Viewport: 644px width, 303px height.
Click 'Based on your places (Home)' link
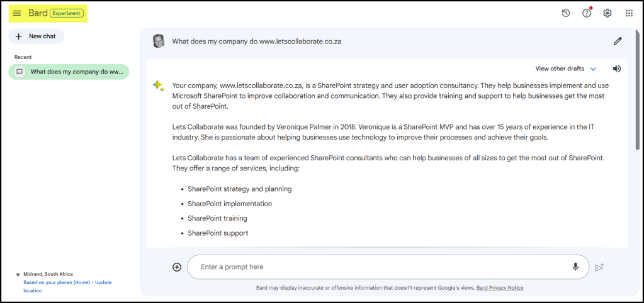(x=57, y=282)
